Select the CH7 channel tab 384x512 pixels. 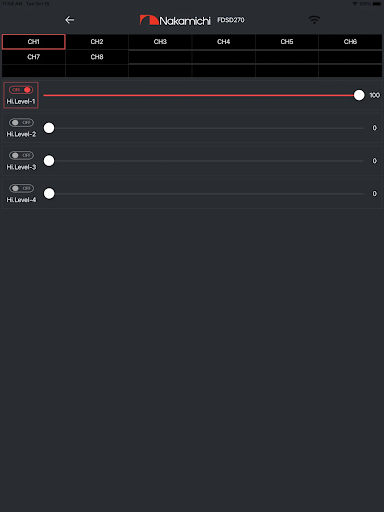tap(34, 57)
